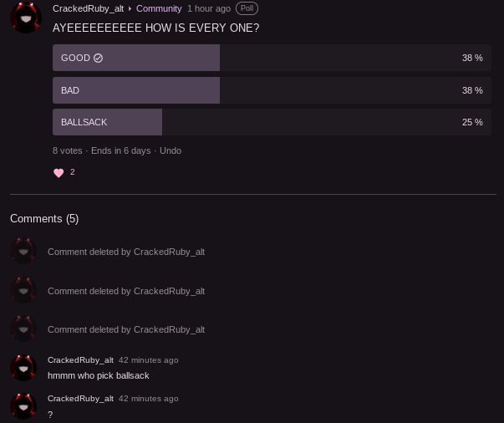Viewport: 504px width, 423px height.
Task: Click avatar next to 'hmmm who pick ballsack'
Action: tap(23, 368)
